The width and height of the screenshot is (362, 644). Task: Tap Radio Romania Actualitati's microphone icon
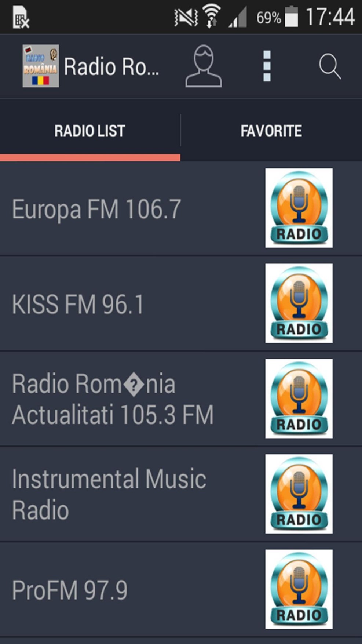[x=299, y=399]
